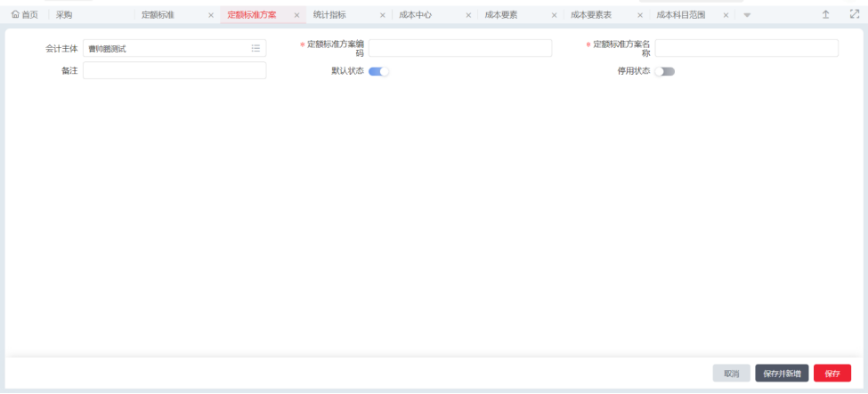This screenshot has height=394, width=868.
Task: Open the 成本科目范围 tab
Action: (x=681, y=15)
